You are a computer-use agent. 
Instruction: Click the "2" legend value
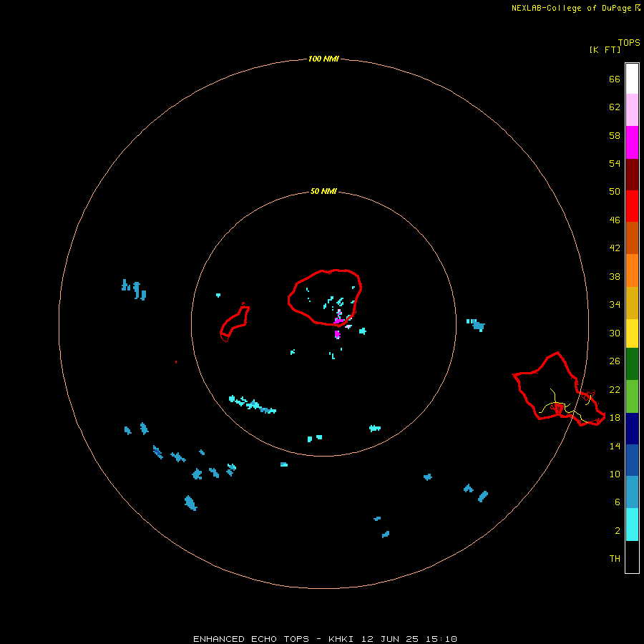617,531
